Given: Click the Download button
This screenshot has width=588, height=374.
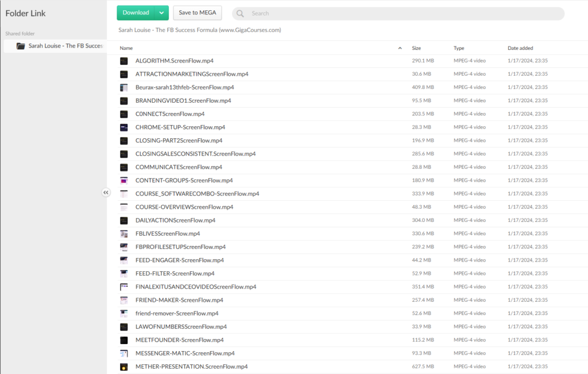Looking at the screenshot, I should pyautogui.click(x=136, y=13).
